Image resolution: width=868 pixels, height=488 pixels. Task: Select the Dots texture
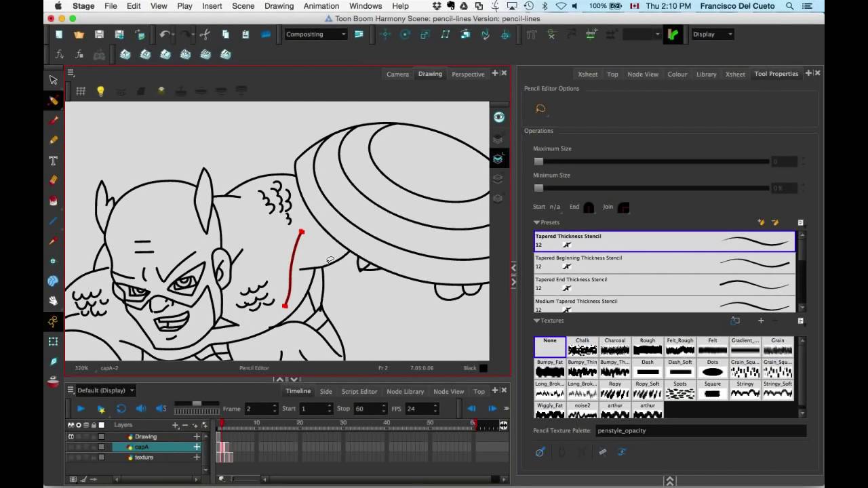(713, 368)
